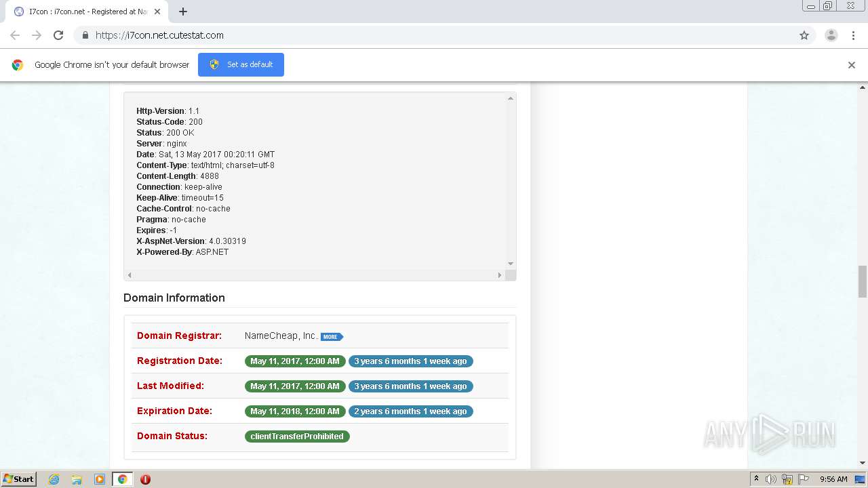The width and height of the screenshot is (868, 488).
Task: Open Chrome profile avatar menu
Action: click(831, 35)
